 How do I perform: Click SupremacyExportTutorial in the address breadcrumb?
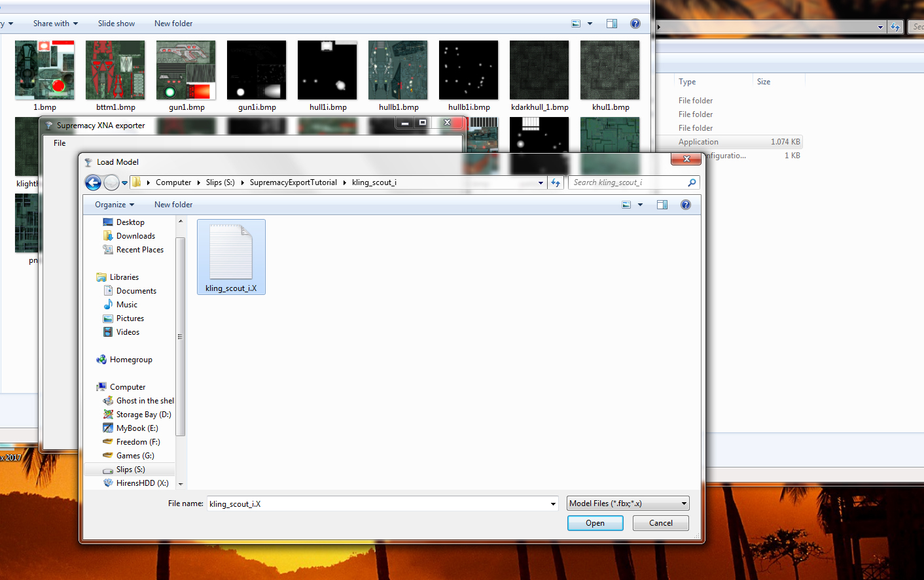(x=293, y=182)
